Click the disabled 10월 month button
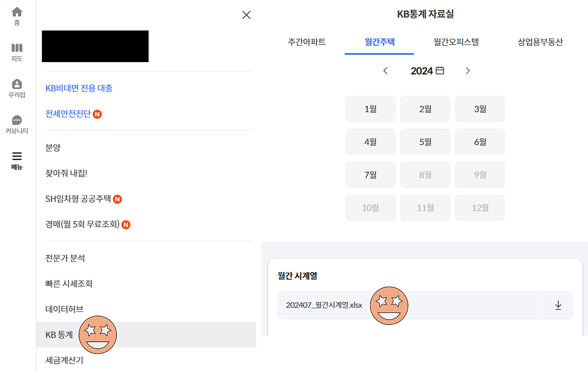Viewport: 588px width, 373px height. pos(370,208)
